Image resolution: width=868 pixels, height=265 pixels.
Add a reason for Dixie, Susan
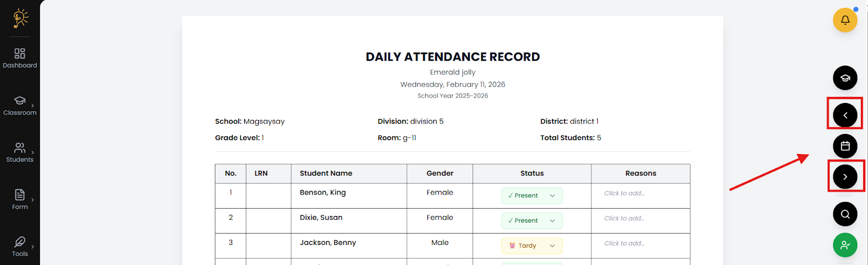point(624,218)
